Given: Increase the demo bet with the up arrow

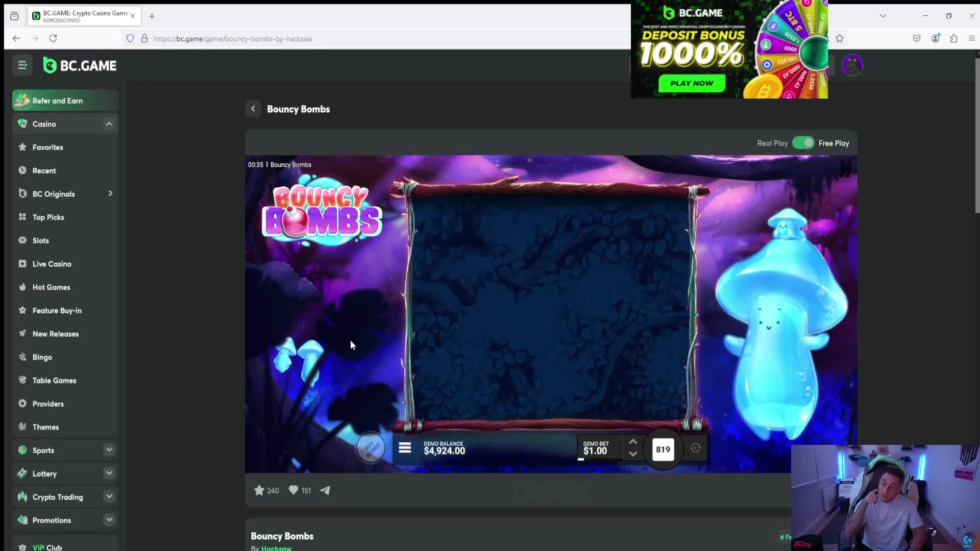Looking at the screenshot, I should pos(633,442).
